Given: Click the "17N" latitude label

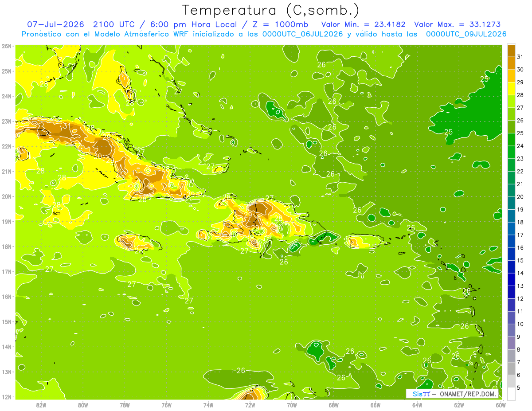Looking at the screenshot, I should pyautogui.click(x=7, y=271).
